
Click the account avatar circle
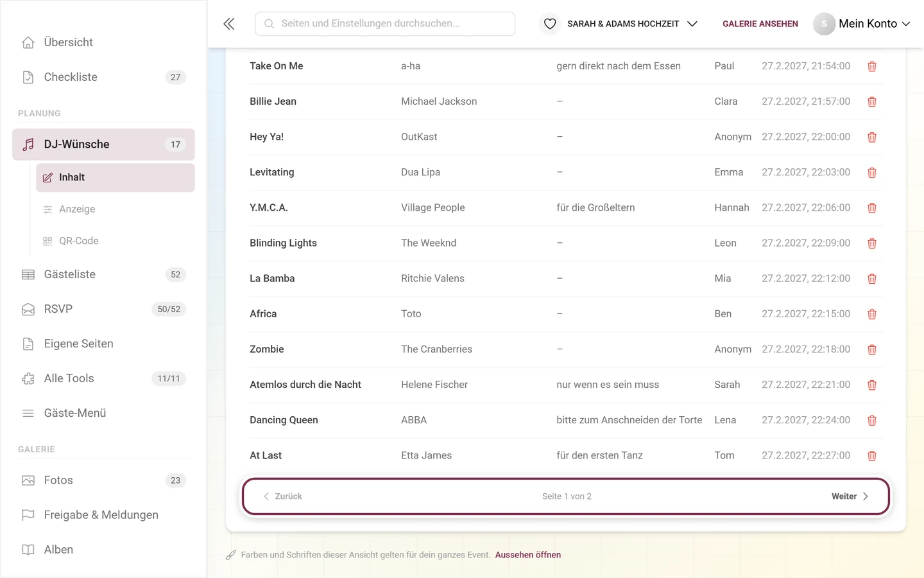click(x=824, y=24)
